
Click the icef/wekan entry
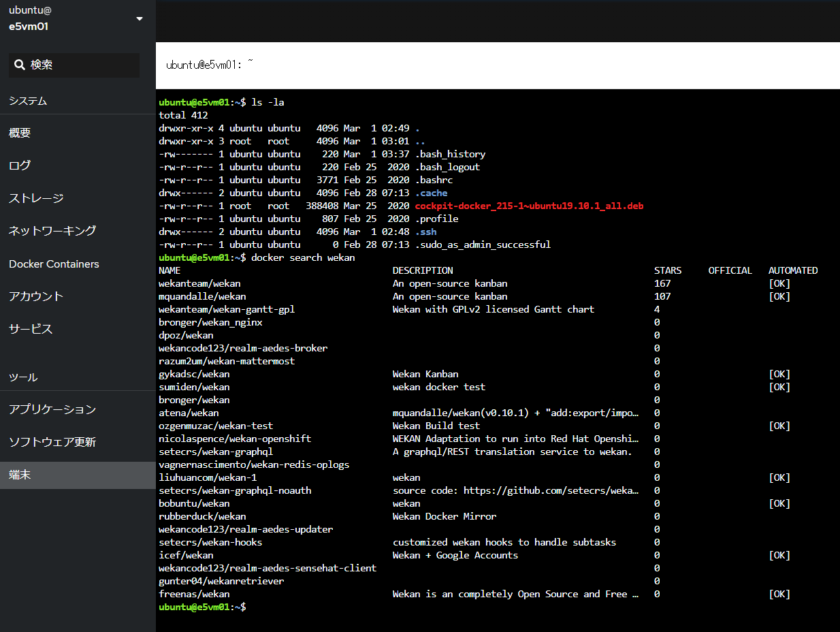coord(186,555)
